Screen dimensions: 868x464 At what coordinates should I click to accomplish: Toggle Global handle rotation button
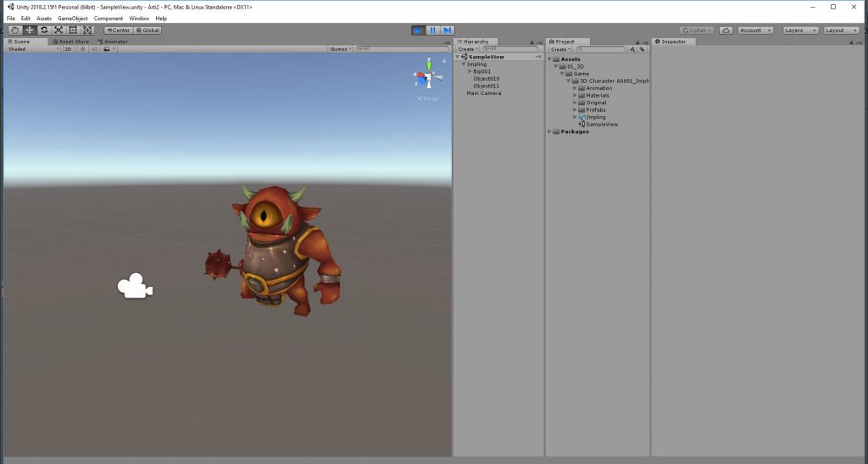click(147, 31)
